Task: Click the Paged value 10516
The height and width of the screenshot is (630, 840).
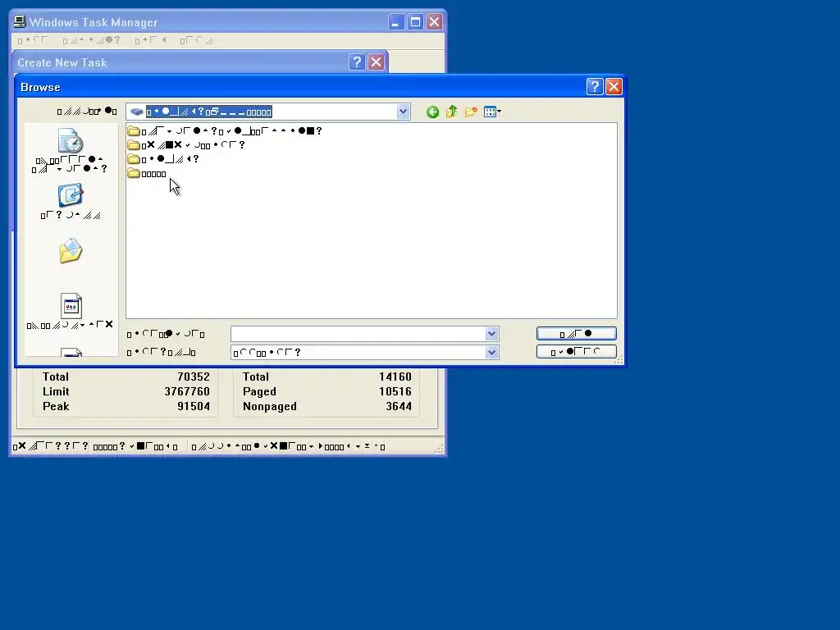Action: [x=395, y=391]
